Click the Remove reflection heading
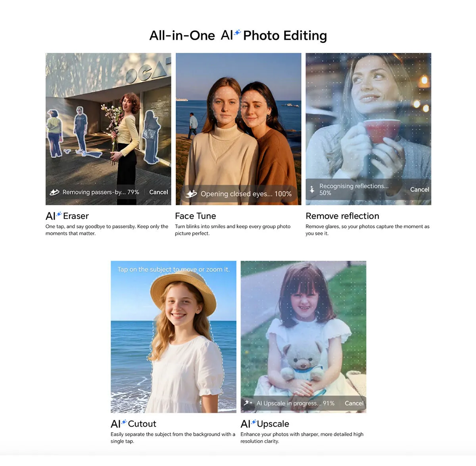This screenshot has height=466, width=476. pyautogui.click(x=342, y=216)
